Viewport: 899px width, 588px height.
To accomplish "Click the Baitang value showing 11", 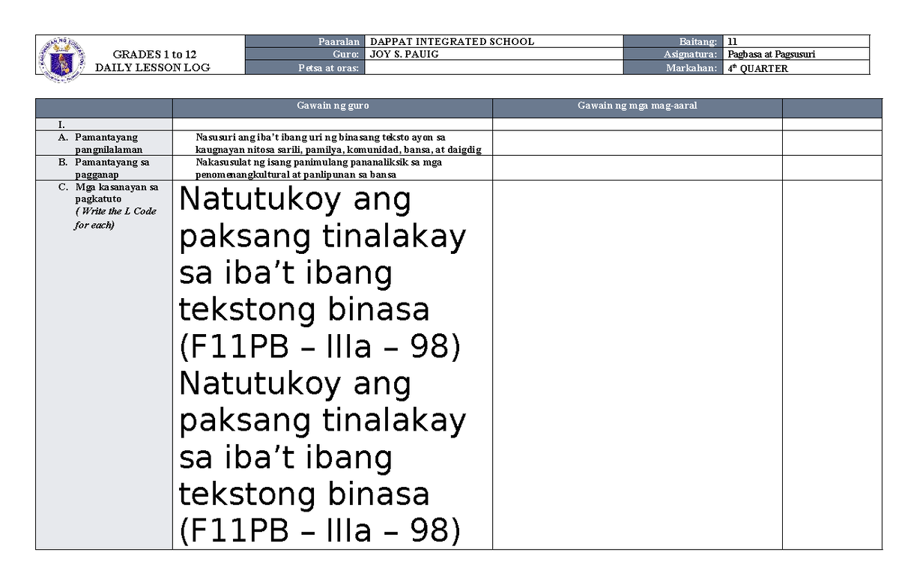I will click(733, 41).
